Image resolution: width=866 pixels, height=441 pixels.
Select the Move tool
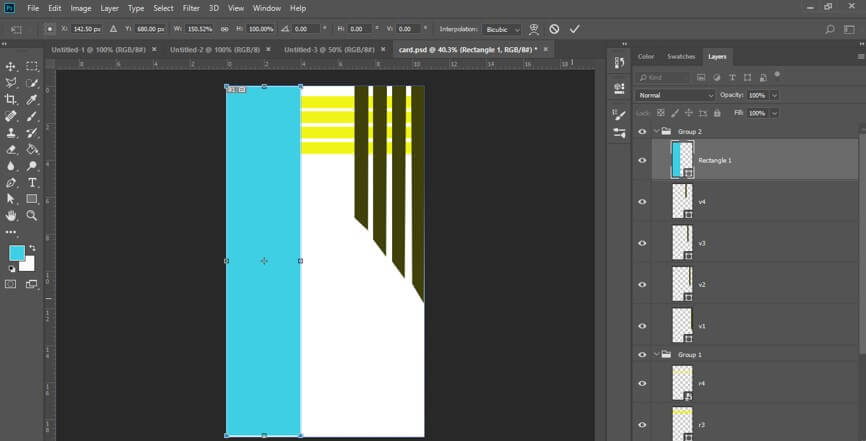coord(11,67)
